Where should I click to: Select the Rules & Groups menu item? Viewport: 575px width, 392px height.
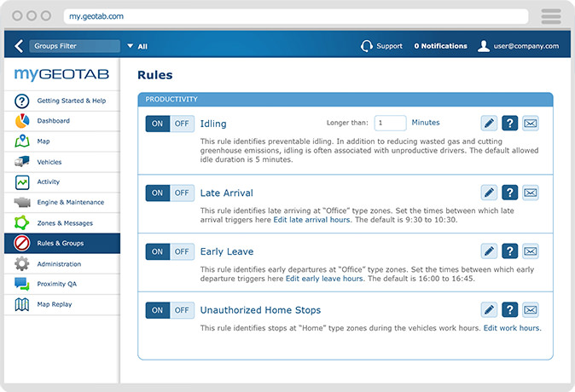pos(62,243)
